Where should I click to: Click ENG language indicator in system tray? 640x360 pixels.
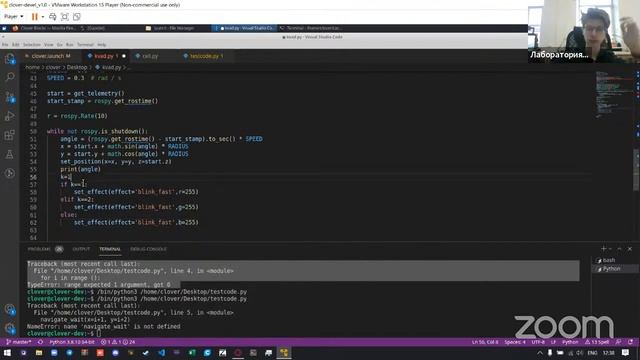click(592, 353)
